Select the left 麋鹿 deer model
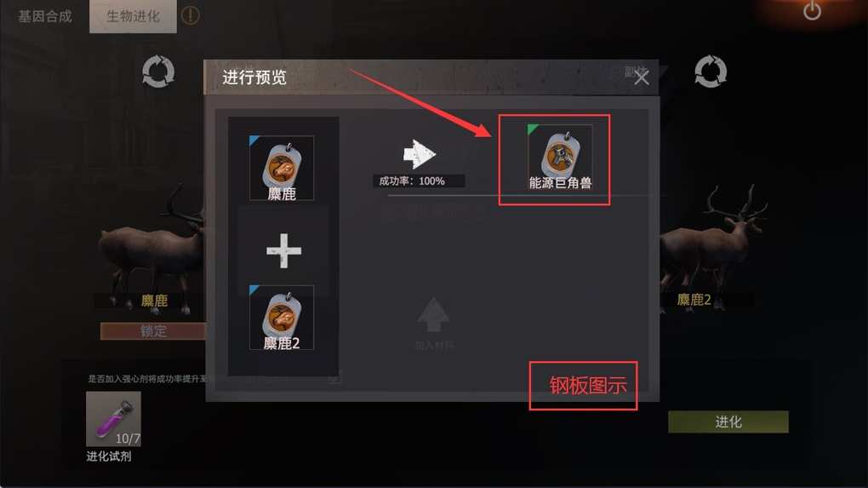The width and height of the screenshot is (868, 488). [x=152, y=244]
